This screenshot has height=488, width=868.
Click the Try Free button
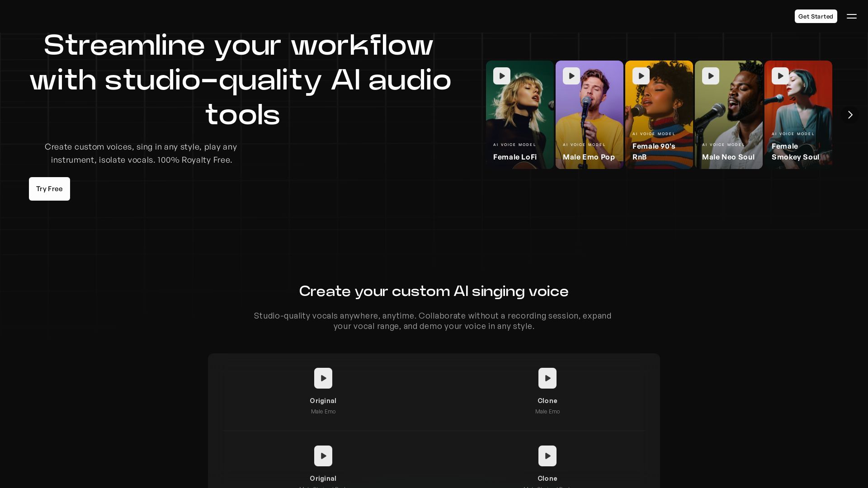coord(49,189)
